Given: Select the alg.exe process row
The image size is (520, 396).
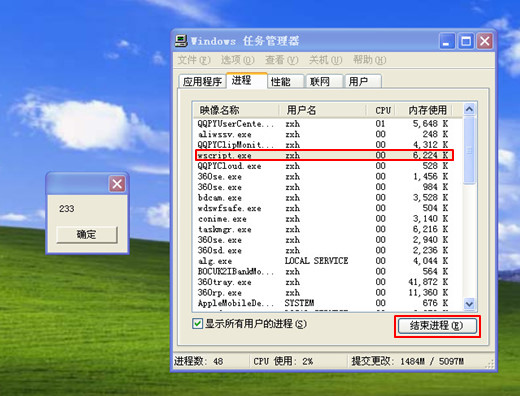Looking at the screenshot, I should click(x=324, y=261).
